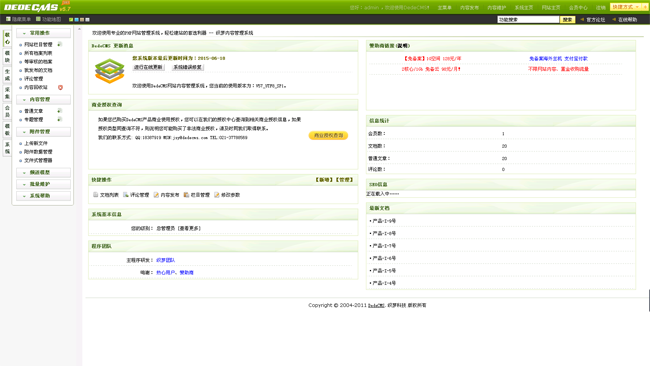
Task: Select the white skin color swatch
Action: (x=87, y=19)
